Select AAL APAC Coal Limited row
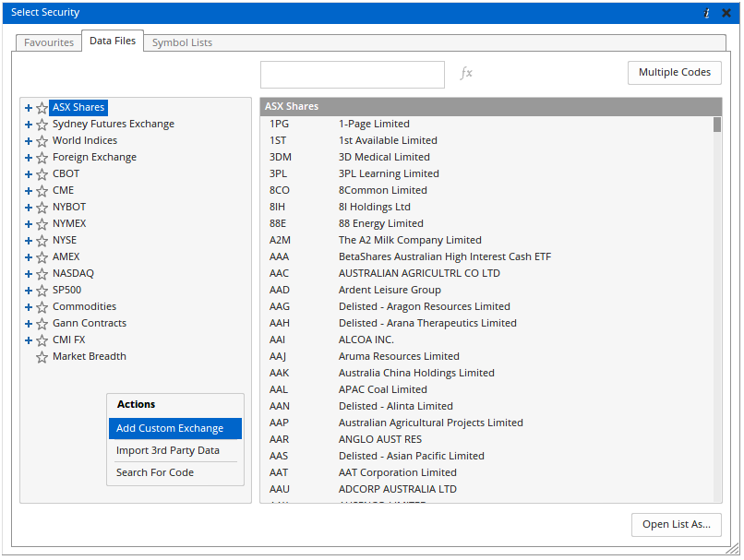744x560 pixels. point(486,389)
